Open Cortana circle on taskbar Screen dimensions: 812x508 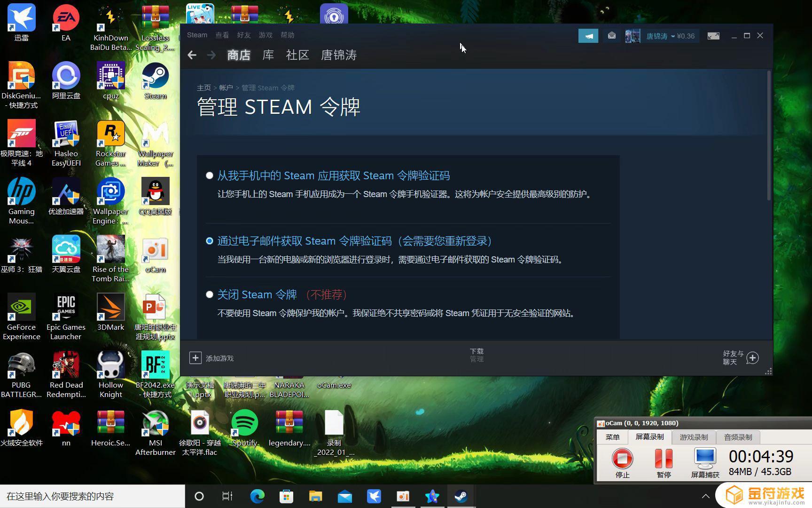[x=199, y=496]
